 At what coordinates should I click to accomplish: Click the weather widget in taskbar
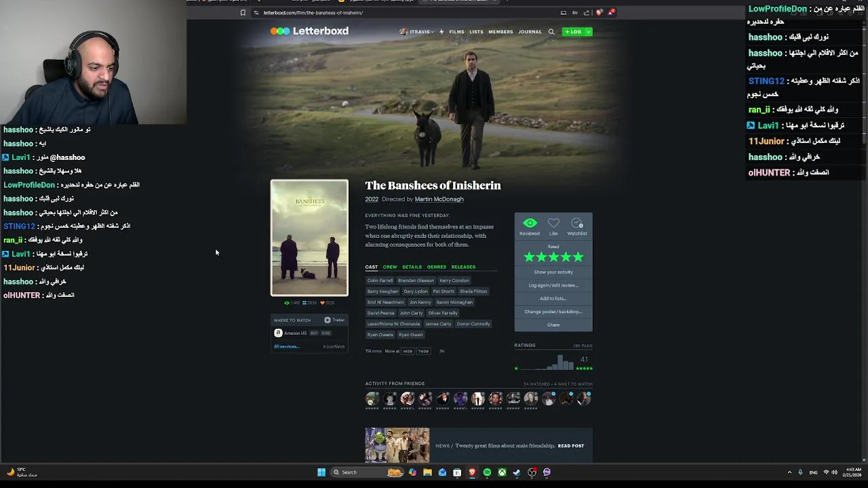pos(23,472)
